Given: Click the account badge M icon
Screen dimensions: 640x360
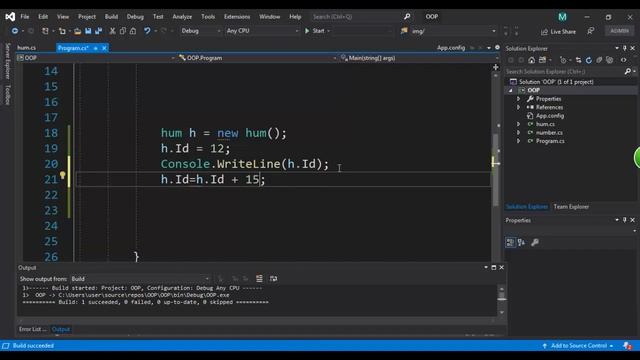Looking at the screenshot, I should [x=562, y=17].
